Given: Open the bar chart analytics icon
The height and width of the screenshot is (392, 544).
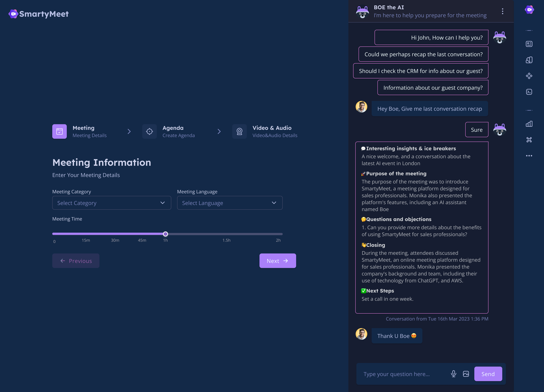Looking at the screenshot, I should click(x=529, y=124).
